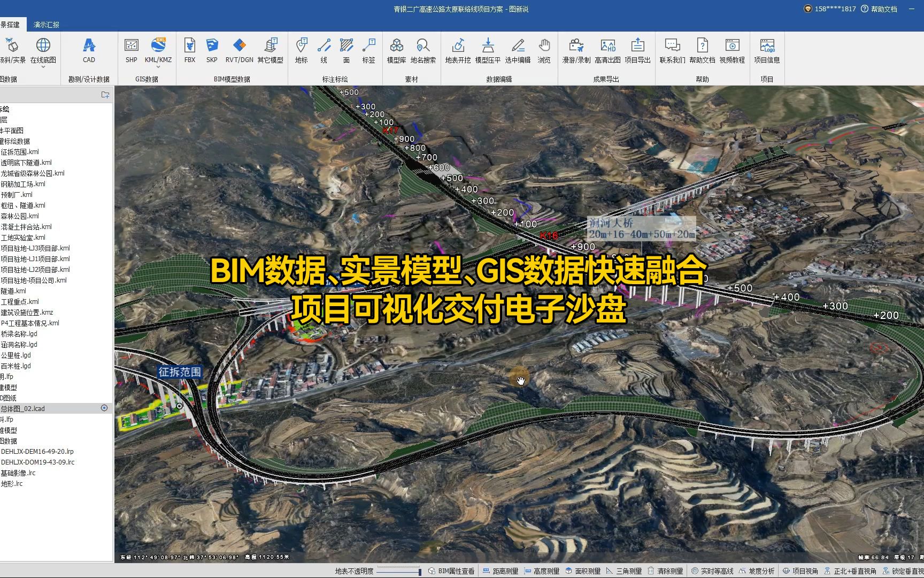This screenshot has width=924, height=578.
Task: Open the 模型库 model library
Action: point(397,50)
